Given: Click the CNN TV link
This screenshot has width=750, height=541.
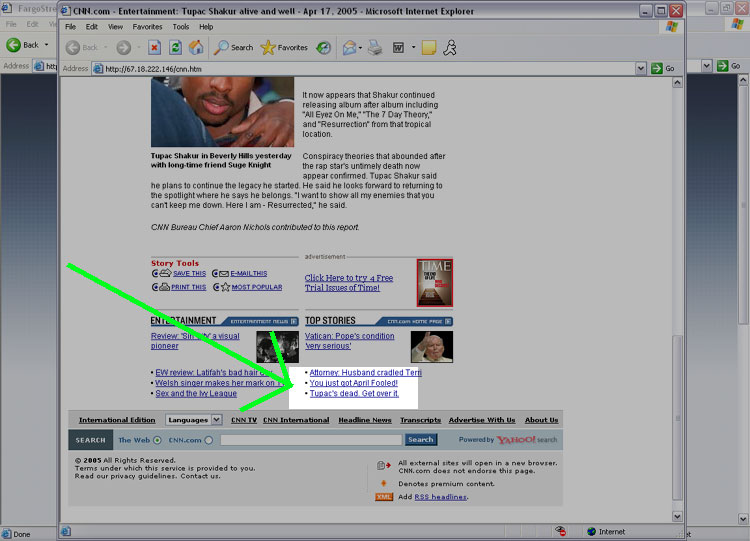Looking at the screenshot, I should click(x=244, y=420).
